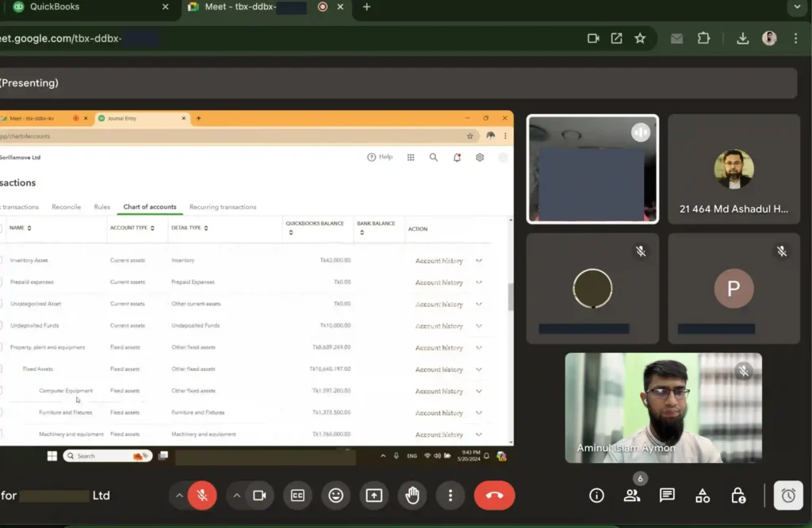Open the apps grid icon in QuickBooks

click(411, 157)
